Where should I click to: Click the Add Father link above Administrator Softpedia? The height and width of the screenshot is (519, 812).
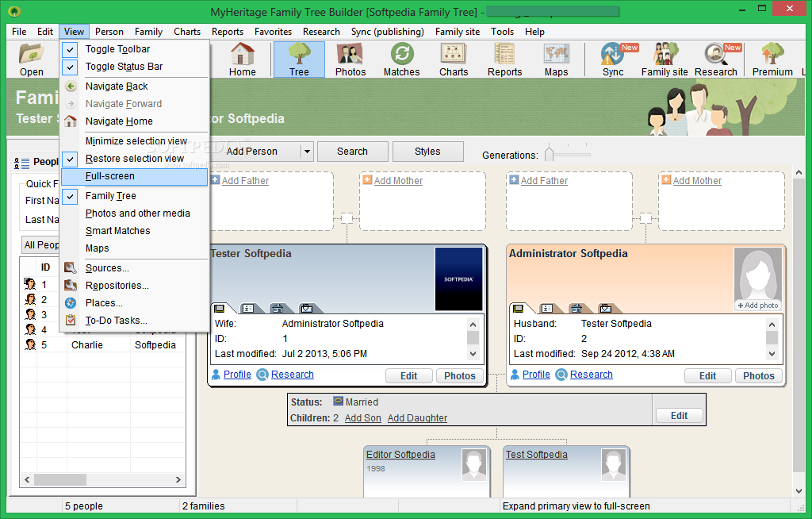click(x=544, y=180)
